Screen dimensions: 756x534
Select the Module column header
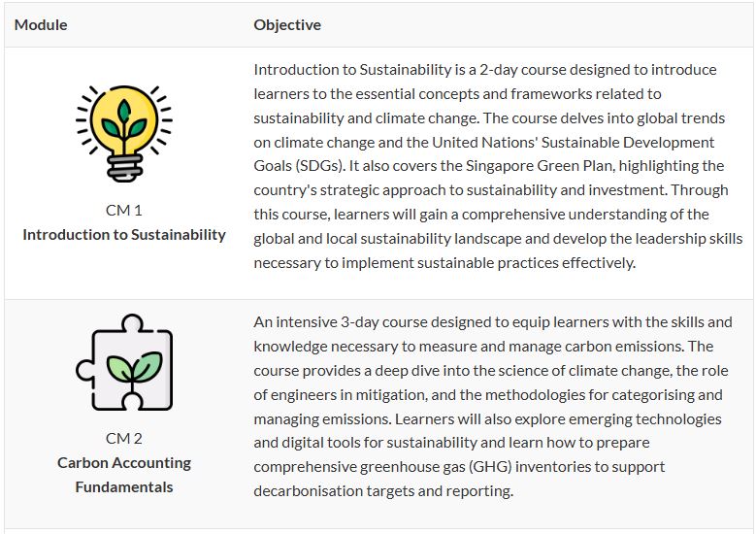(41, 24)
